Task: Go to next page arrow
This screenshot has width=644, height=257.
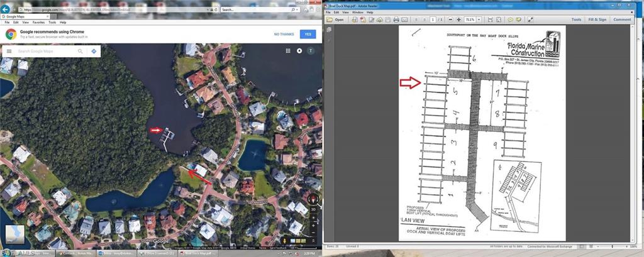Action: click(425, 19)
